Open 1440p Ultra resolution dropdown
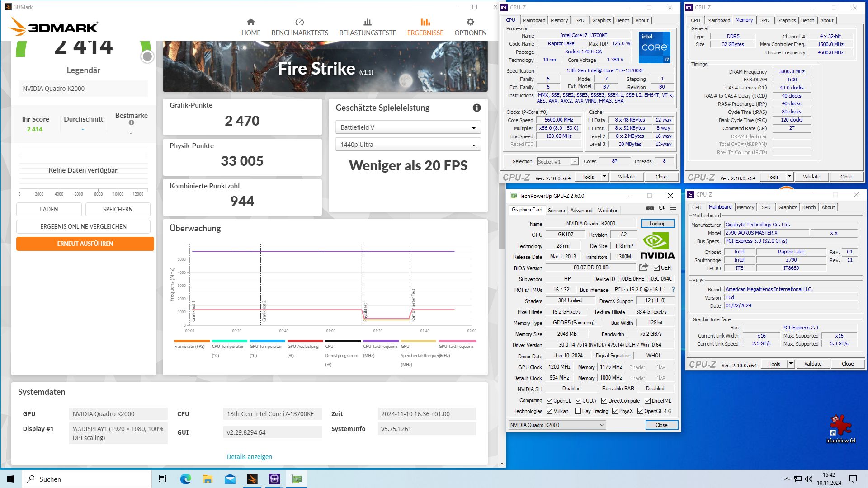The width and height of the screenshot is (868, 488). (408, 145)
